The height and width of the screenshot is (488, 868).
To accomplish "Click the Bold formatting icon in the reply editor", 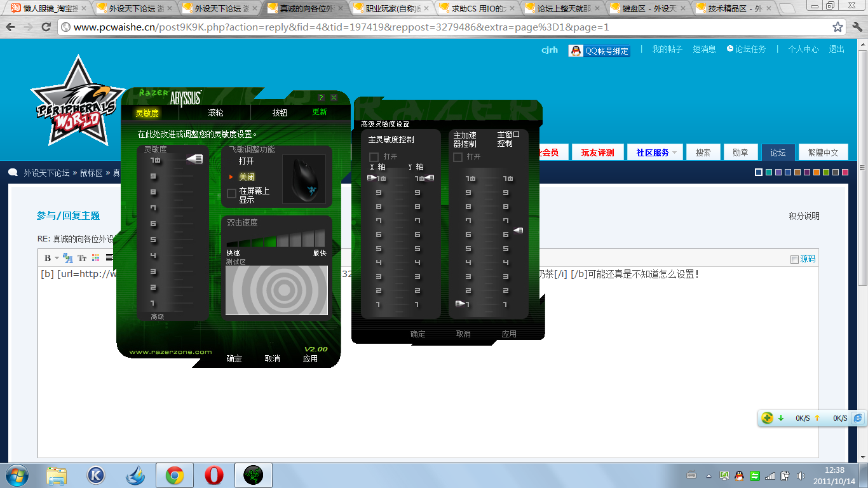I will [48, 258].
